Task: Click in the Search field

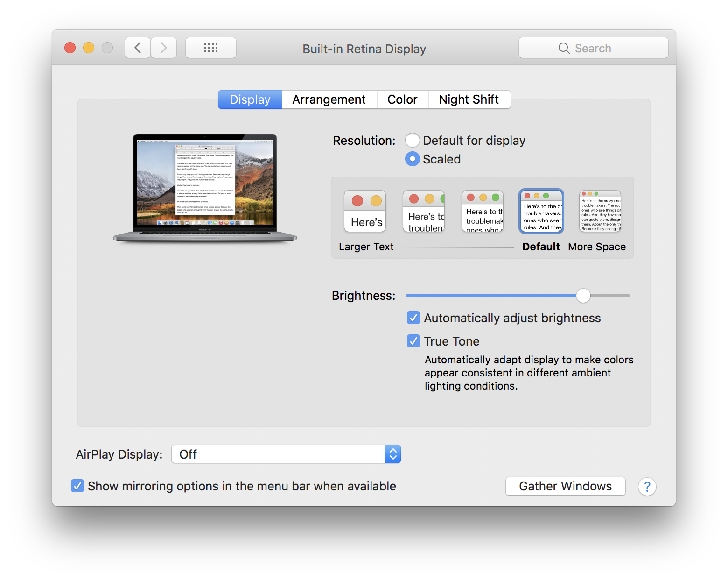Action: 594,48
